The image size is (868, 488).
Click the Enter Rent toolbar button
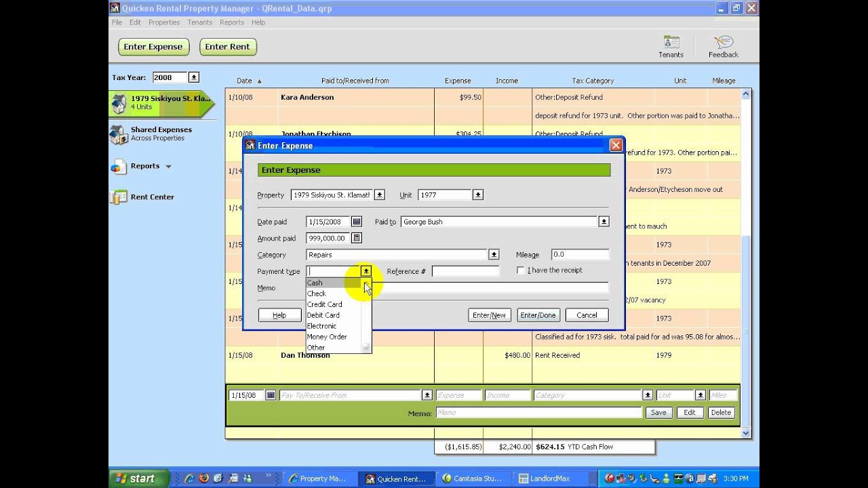228,47
